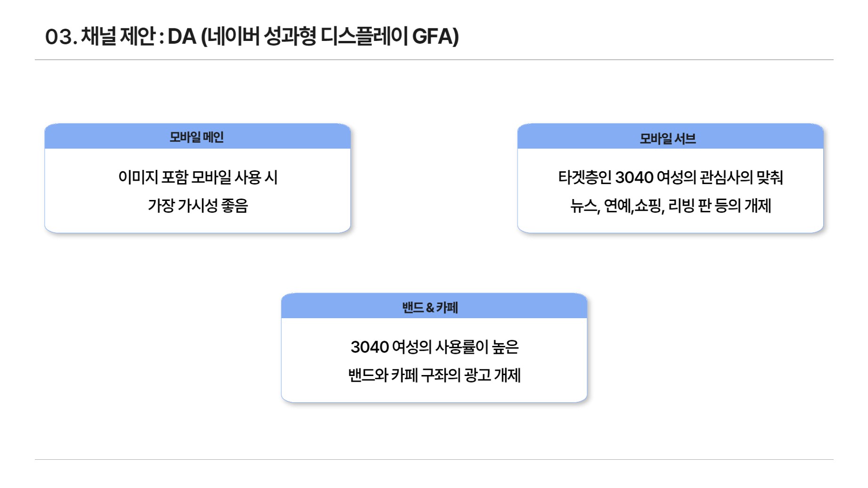Click the text '3040 여성의 사용률이 높은'
Screen dimensions: 868x488
pos(434,347)
